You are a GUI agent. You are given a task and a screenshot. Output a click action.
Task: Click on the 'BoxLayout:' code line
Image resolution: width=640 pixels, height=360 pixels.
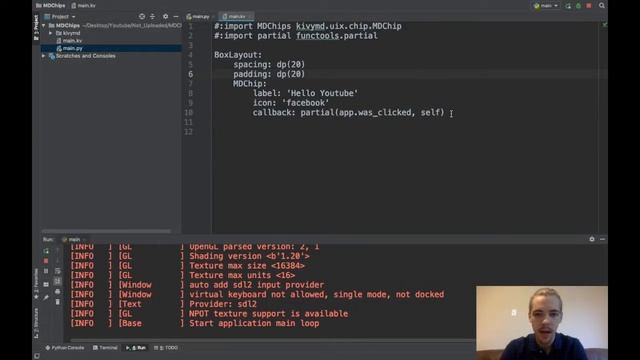tap(238, 55)
